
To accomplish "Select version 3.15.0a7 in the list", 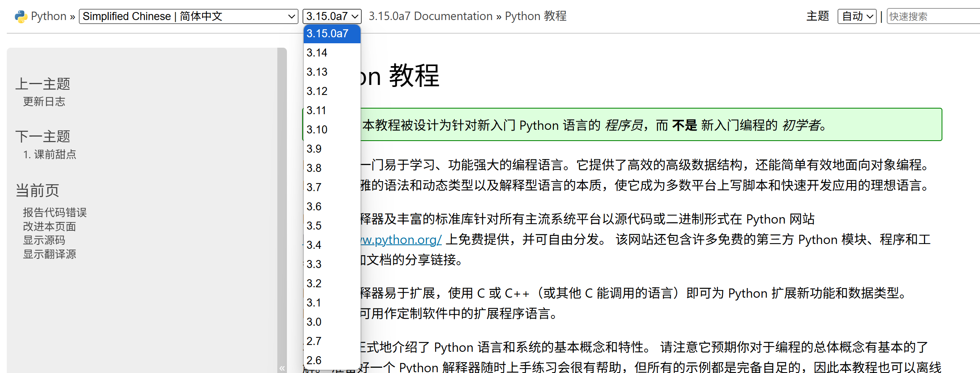I will 332,34.
